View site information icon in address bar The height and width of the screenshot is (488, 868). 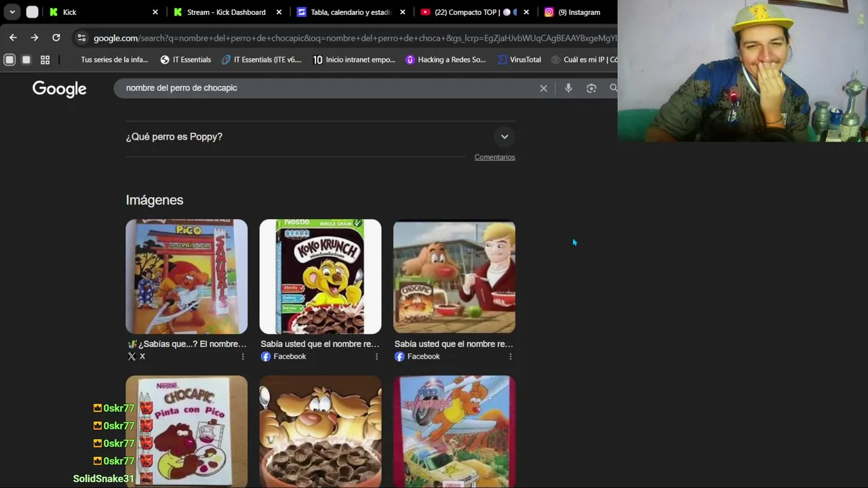pos(81,38)
